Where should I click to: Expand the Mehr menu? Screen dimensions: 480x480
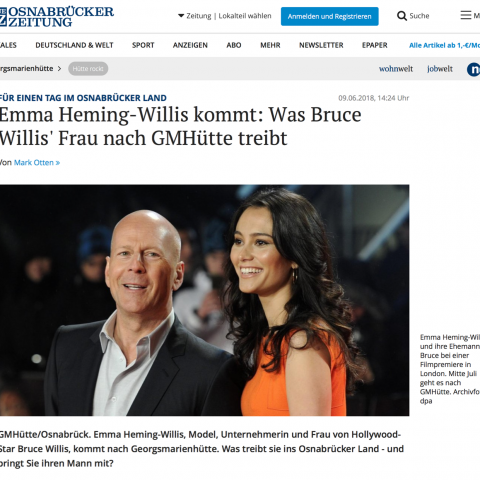(270, 45)
